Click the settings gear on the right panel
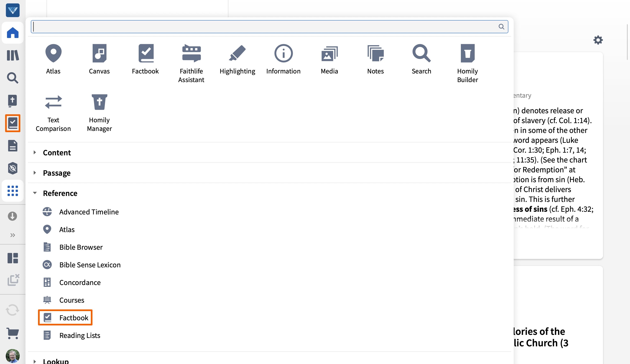Screen dimensions: 630x364 [x=598, y=40]
